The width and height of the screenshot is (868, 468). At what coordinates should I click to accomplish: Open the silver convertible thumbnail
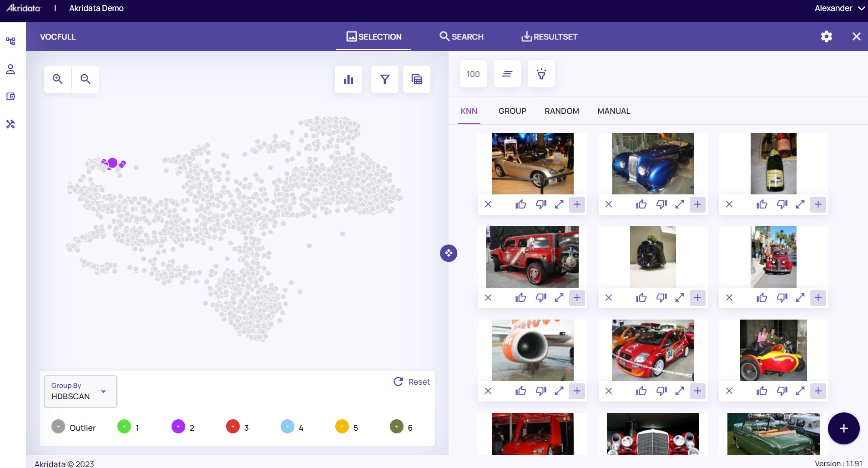point(532,164)
